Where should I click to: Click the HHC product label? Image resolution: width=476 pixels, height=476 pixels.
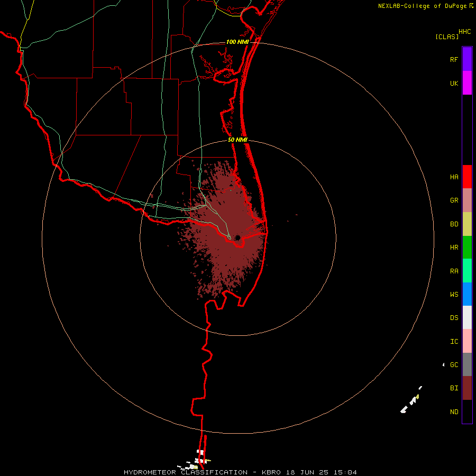point(464,32)
